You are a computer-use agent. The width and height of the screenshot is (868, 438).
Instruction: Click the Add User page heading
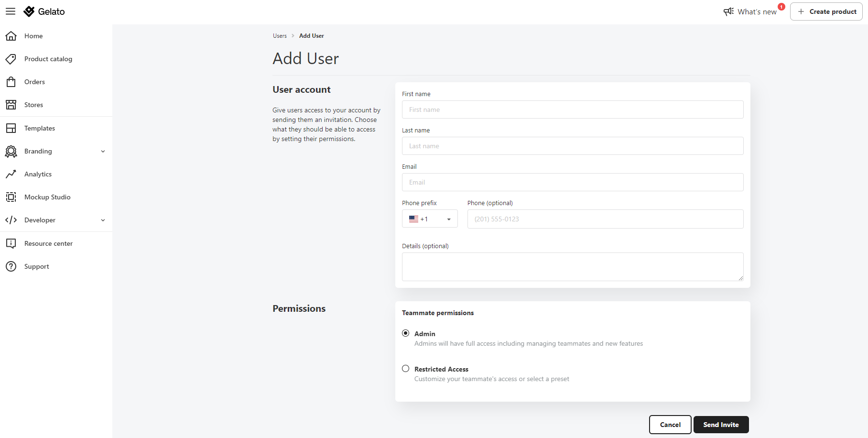pos(306,58)
